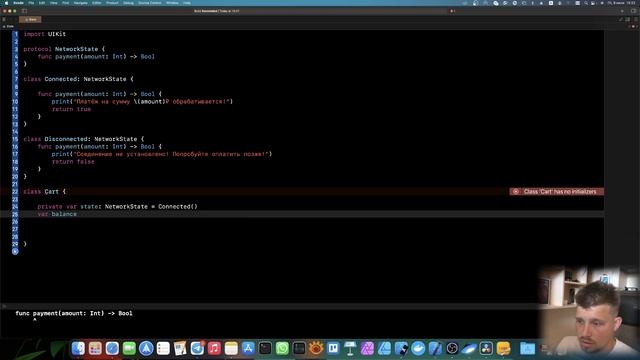Open Notes from the Dock
Viewport: 640px width, 360px height.
pyautogui.click(x=231, y=348)
